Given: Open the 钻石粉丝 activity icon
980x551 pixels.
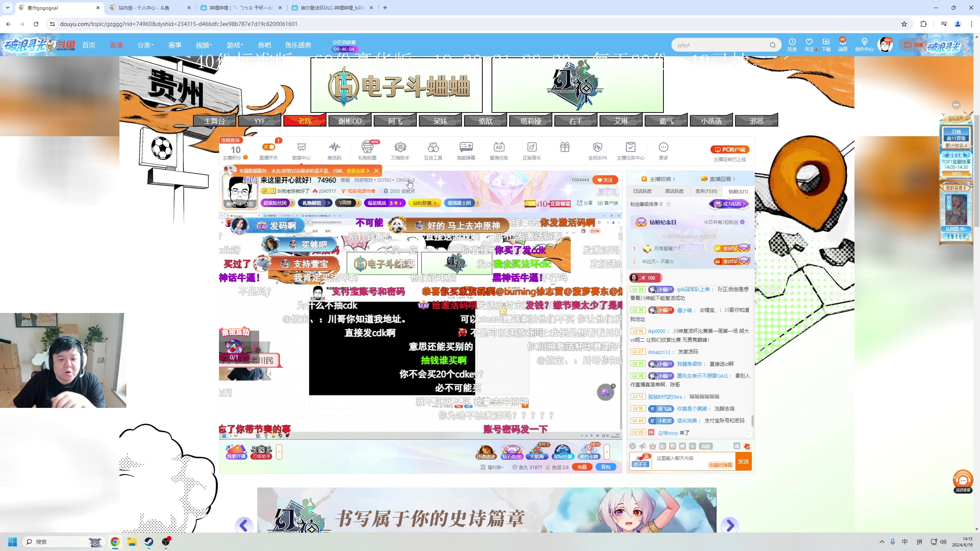Looking at the screenshot, I should click(x=511, y=452).
